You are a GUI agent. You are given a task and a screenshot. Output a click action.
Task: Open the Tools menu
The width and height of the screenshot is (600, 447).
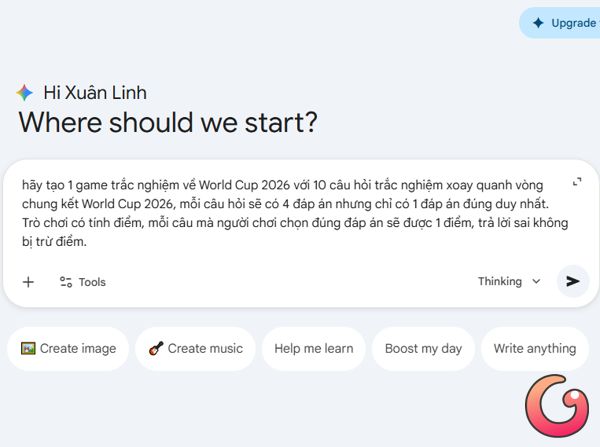pyautogui.click(x=82, y=282)
